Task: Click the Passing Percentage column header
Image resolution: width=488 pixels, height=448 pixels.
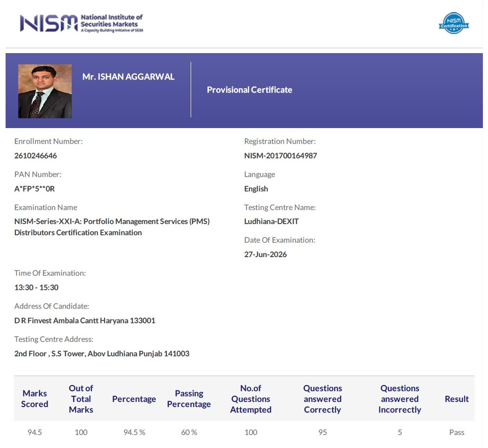Action: (x=189, y=399)
